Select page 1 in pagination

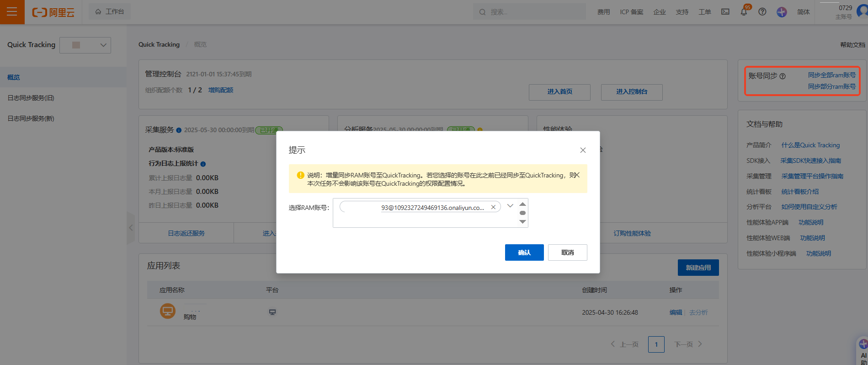(656, 344)
